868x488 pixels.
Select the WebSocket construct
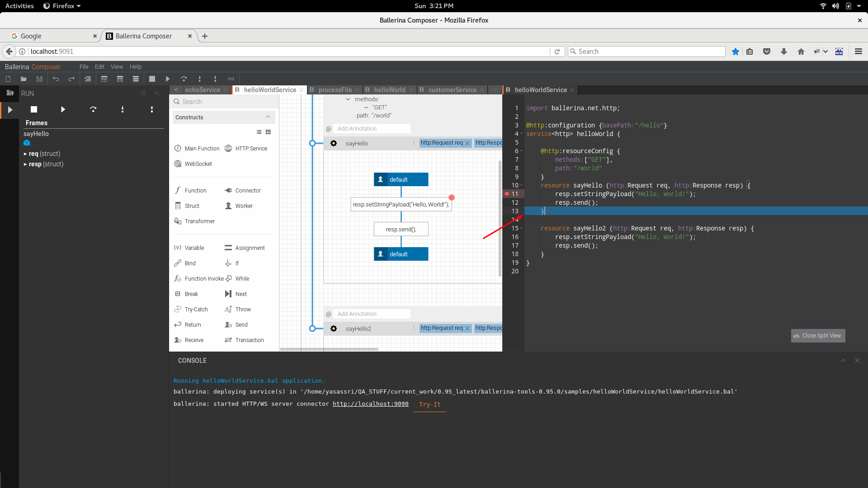(x=198, y=164)
